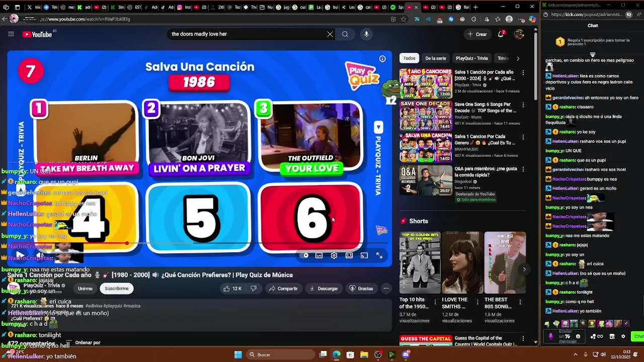The height and width of the screenshot is (362, 644).
Task: Open Kick chat settings gear
Action: [623, 336]
